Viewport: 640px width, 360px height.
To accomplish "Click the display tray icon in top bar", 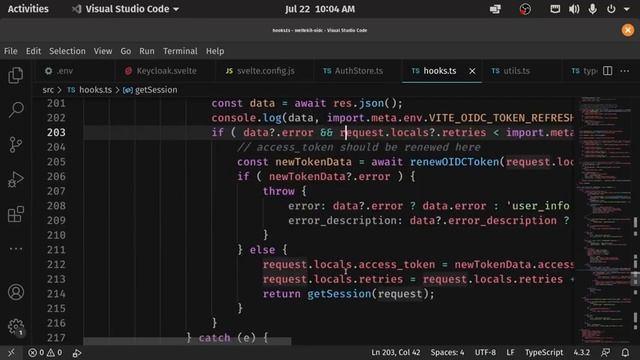I will pyautogui.click(x=495, y=9).
